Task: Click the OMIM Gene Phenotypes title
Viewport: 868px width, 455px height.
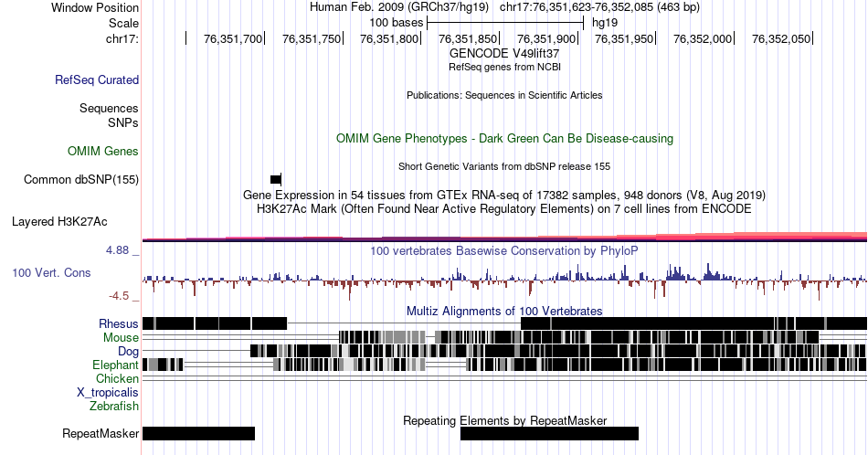Action: [504, 138]
